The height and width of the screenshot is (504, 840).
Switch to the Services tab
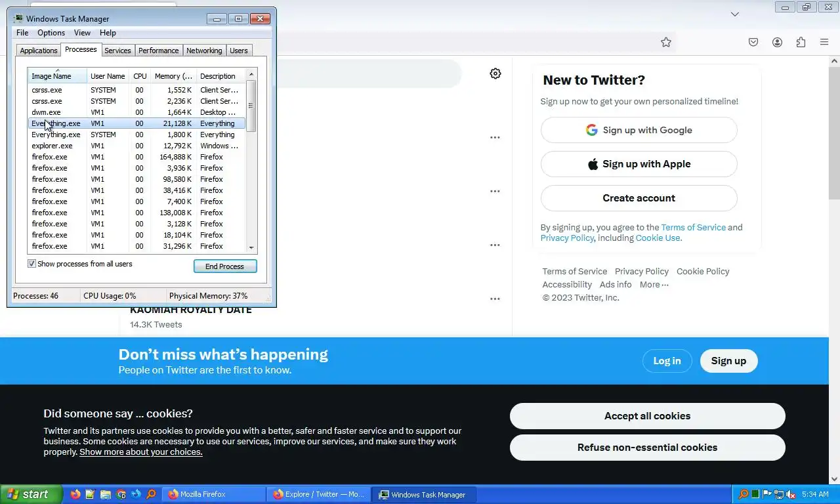coord(117,51)
